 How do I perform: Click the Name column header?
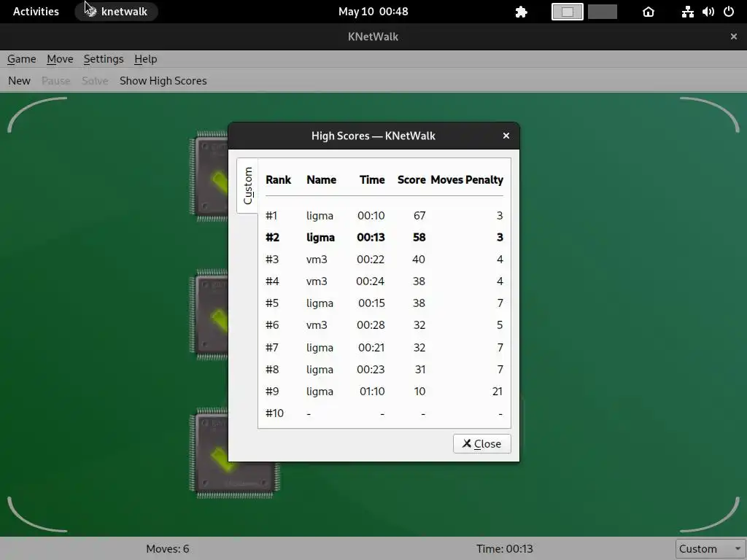pos(322,180)
